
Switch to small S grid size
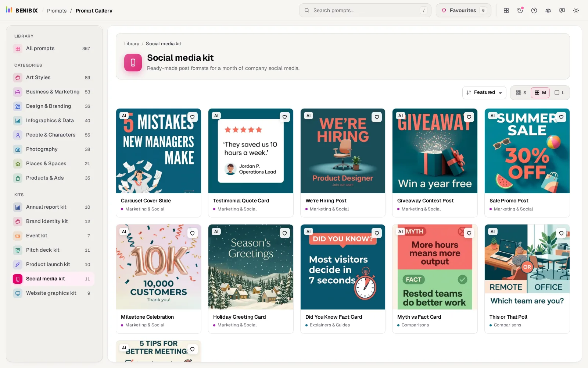(521, 93)
